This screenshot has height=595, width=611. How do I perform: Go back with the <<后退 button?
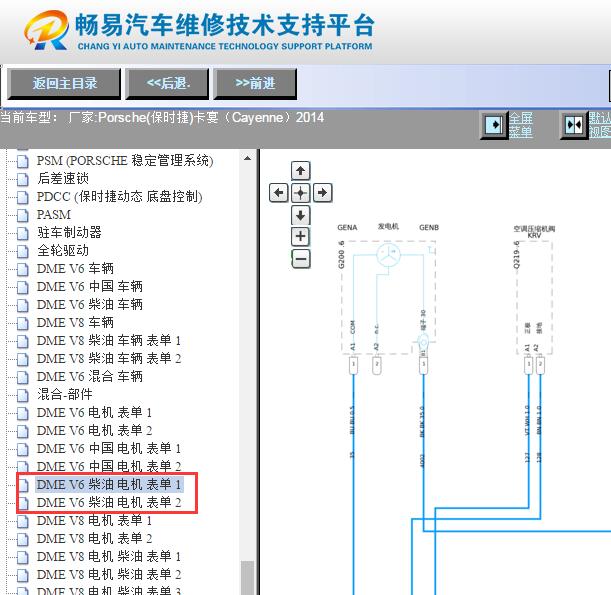click(168, 83)
